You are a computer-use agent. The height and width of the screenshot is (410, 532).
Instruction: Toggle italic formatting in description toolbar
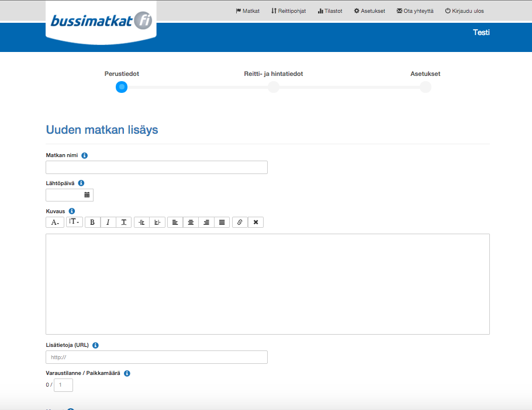[x=108, y=223]
